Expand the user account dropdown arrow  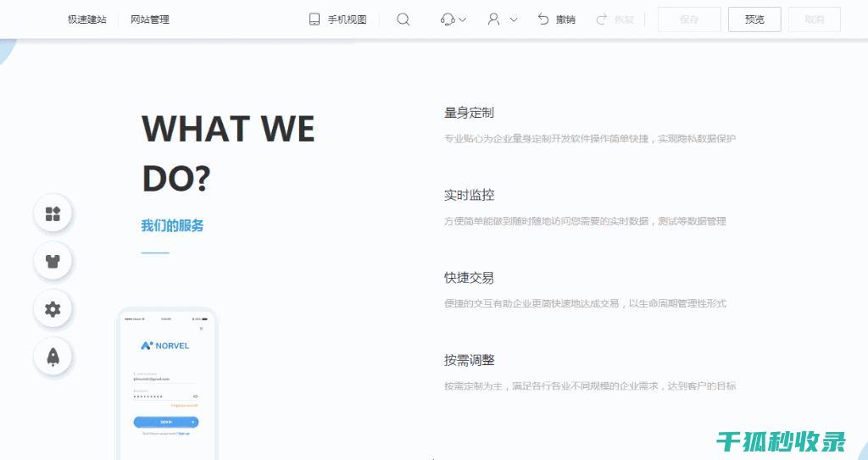[x=513, y=19]
